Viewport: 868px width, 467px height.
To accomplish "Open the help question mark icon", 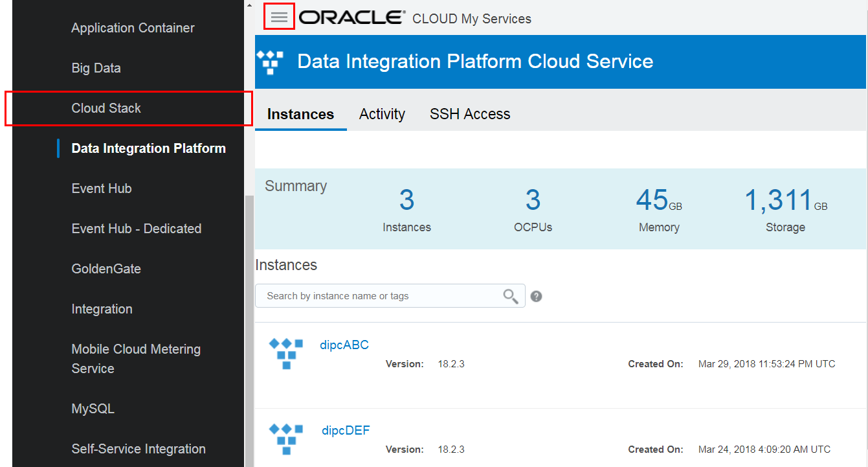I will [536, 296].
